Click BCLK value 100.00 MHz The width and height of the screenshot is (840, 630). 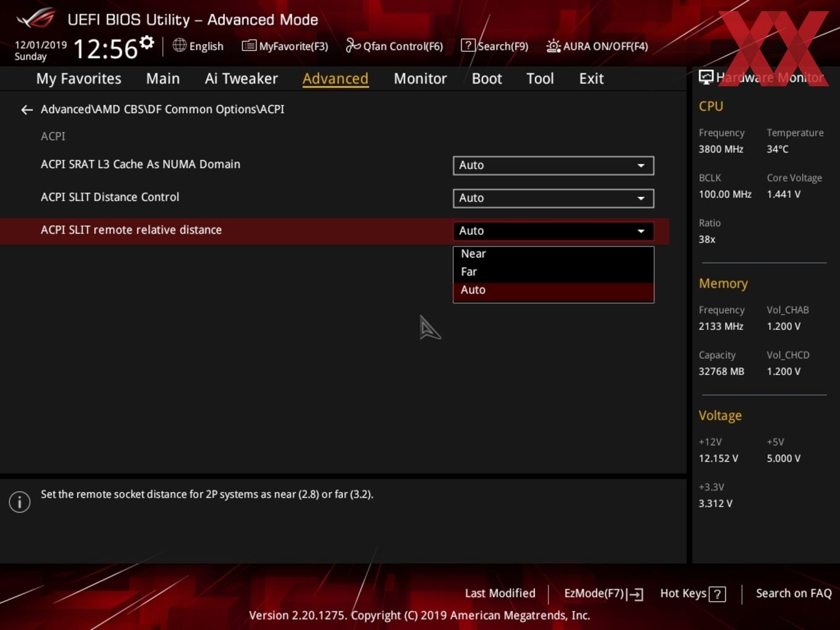[725, 194]
